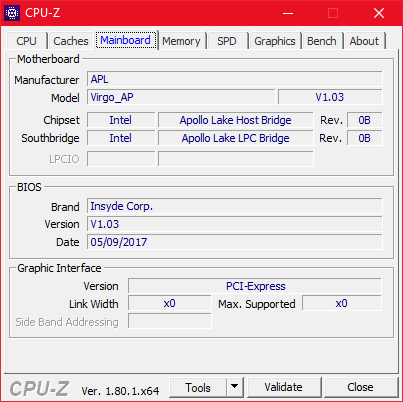Click the BIOS Date 05/09/2017 field
The height and width of the screenshot is (402, 403).
[x=235, y=242]
